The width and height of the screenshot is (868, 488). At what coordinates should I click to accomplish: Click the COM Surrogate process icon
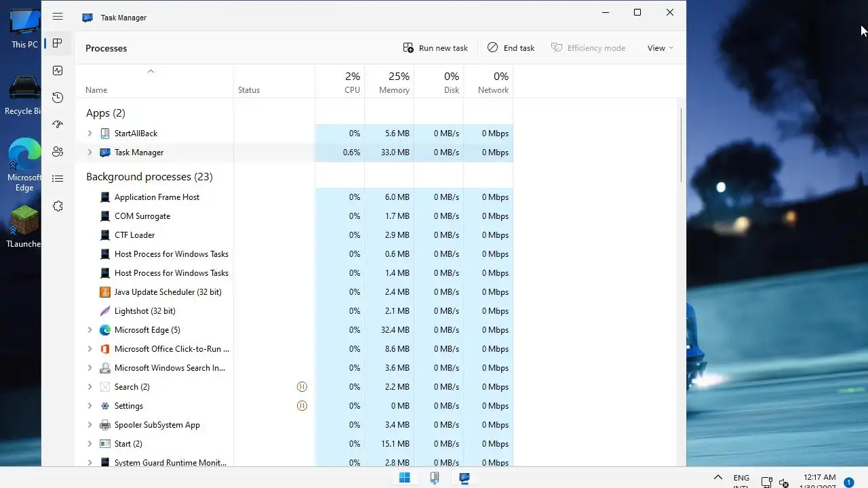click(105, 216)
